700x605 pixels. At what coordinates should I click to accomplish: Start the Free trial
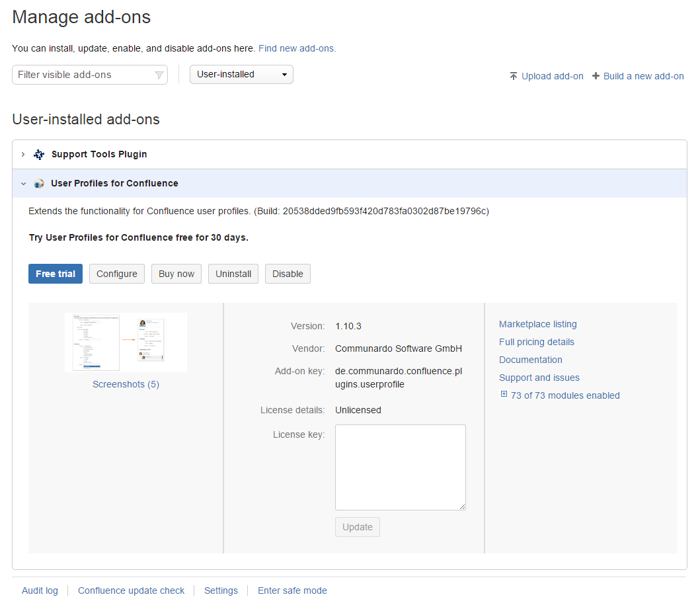coord(56,274)
